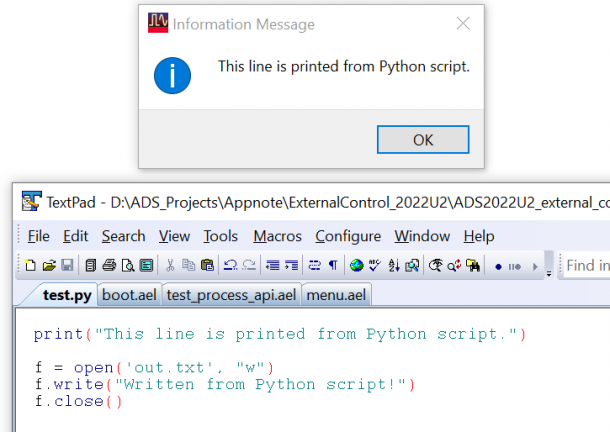The width and height of the screenshot is (610, 432).
Task: Close the Information Message dialog with X
Action: point(462,24)
